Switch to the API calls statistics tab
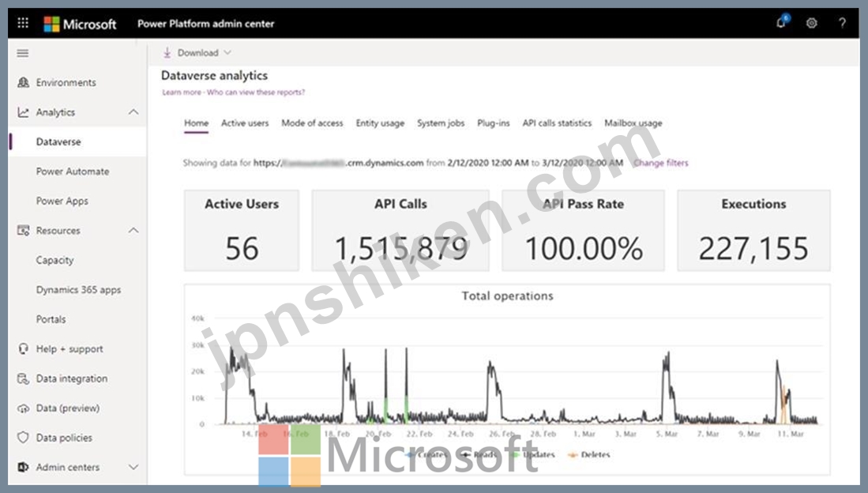Screen dimensions: 868x493 pyautogui.click(x=557, y=123)
